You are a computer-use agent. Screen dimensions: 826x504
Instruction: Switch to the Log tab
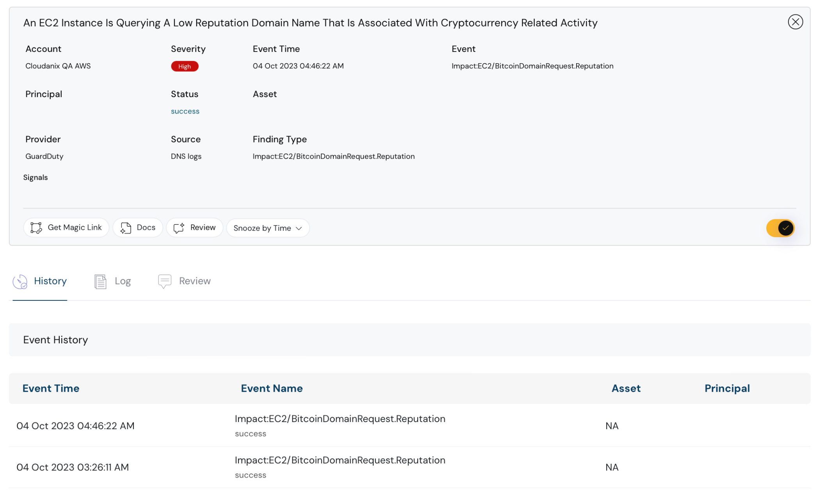pyautogui.click(x=122, y=281)
